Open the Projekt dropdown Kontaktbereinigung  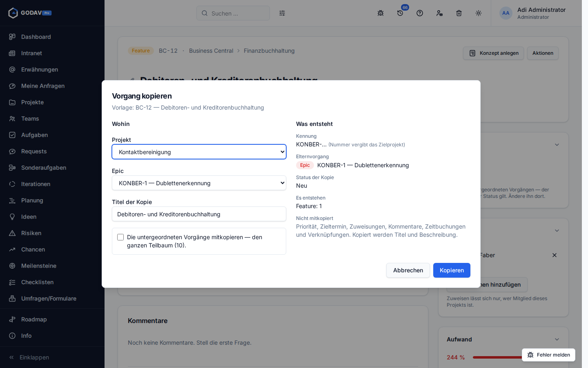tap(199, 152)
